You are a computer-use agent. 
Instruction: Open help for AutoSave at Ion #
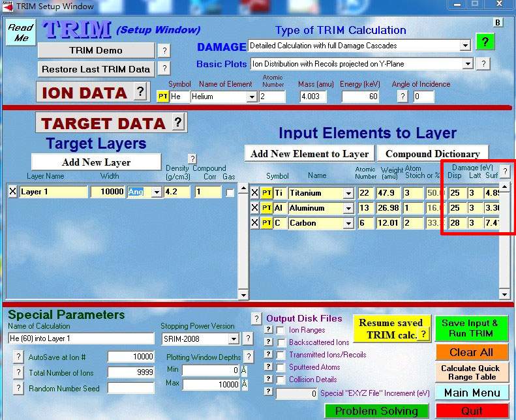pyautogui.click(x=18, y=357)
